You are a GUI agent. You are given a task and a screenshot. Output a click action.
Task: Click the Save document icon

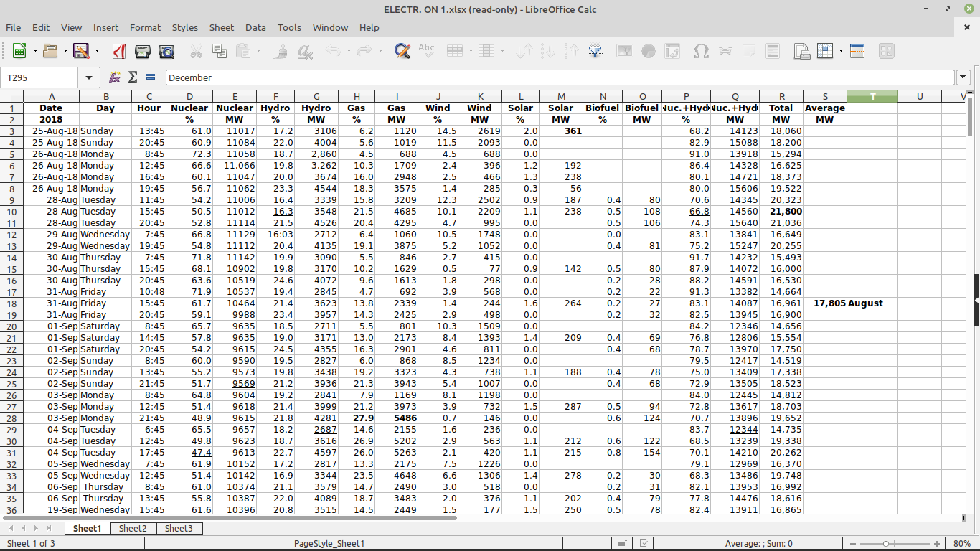pos(81,51)
